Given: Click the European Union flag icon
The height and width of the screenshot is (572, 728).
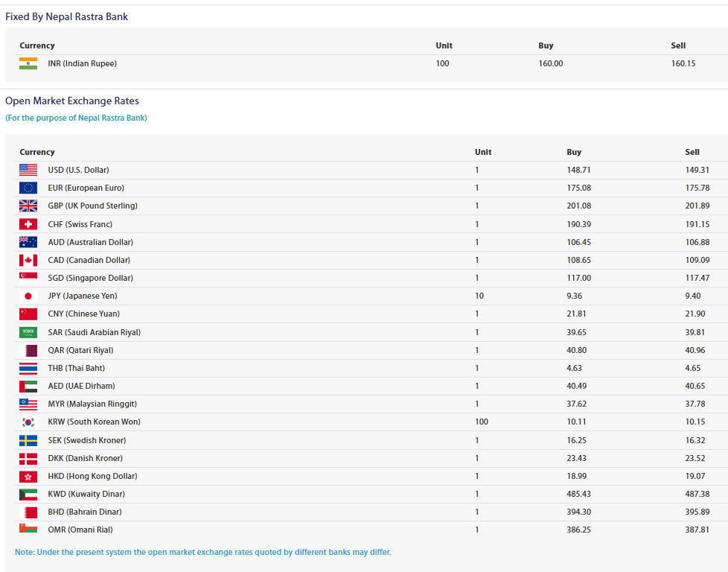Looking at the screenshot, I should [28, 188].
